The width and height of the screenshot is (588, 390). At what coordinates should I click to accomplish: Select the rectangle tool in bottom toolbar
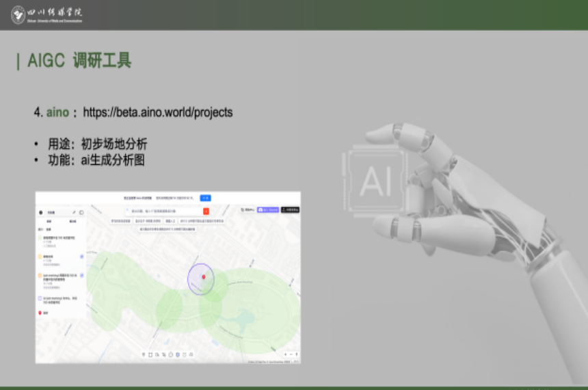click(150, 354)
